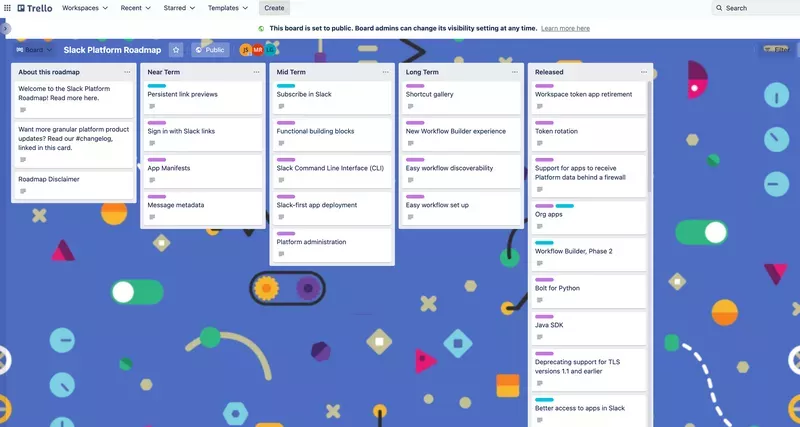Screen dimensions: 800x427
Task: Click the search magnifier icon
Action: [x=719, y=8]
